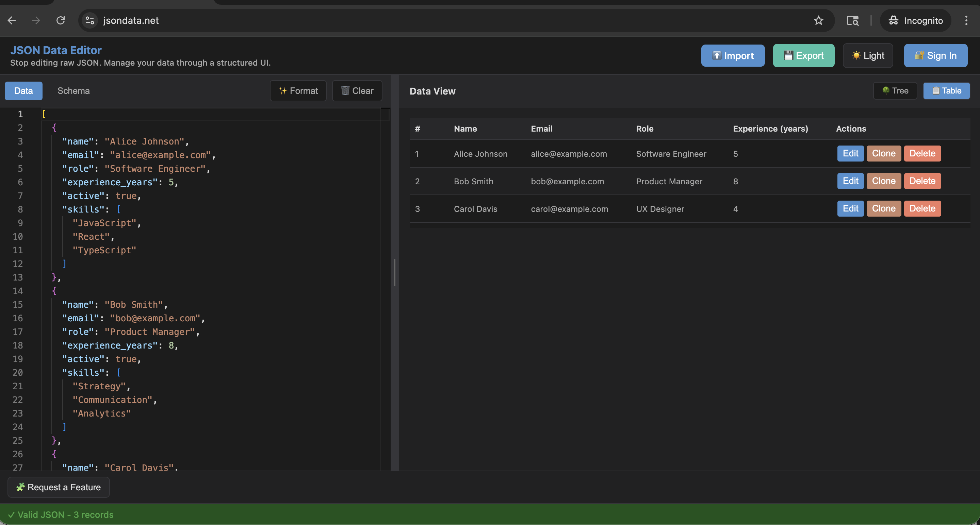
Task: Edit Bob Smith's record
Action: [850, 181]
